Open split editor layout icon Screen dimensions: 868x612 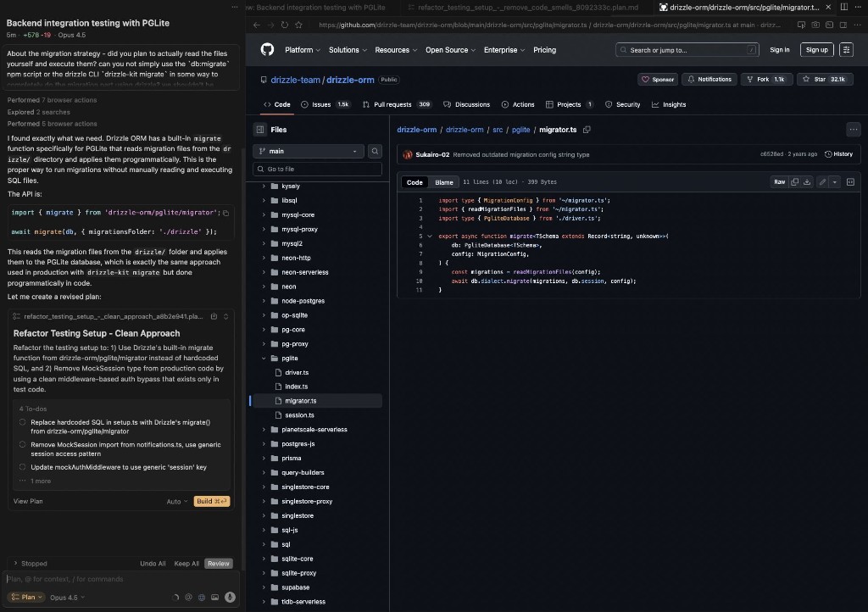844,7
